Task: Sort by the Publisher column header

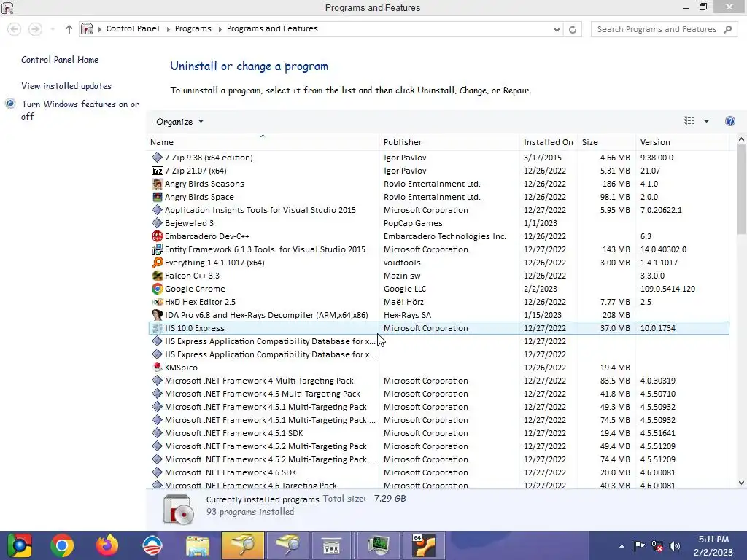Action: click(x=449, y=142)
